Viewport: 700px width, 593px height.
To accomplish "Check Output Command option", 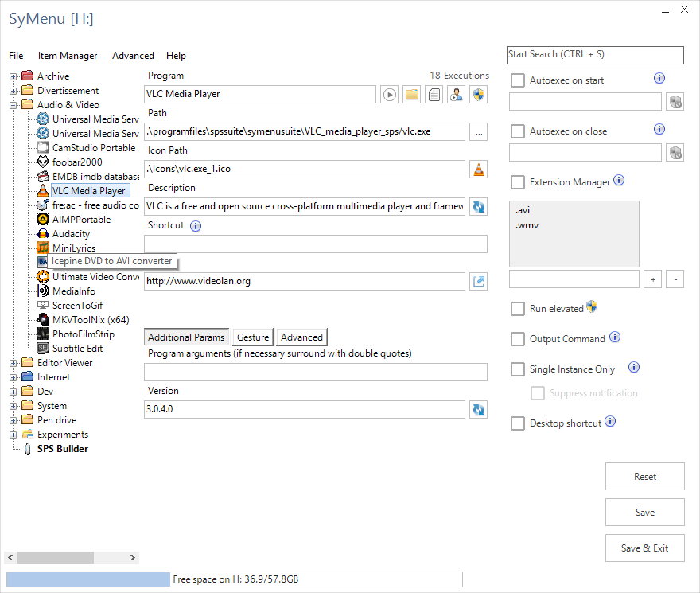I will (x=518, y=339).
